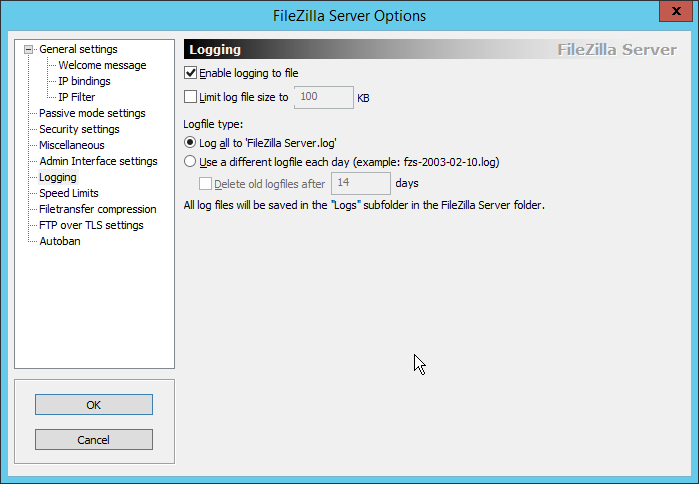Screen dimensions: 699x484
Task: Enable the Limit log file size checkbox
Action: point(190,97)
